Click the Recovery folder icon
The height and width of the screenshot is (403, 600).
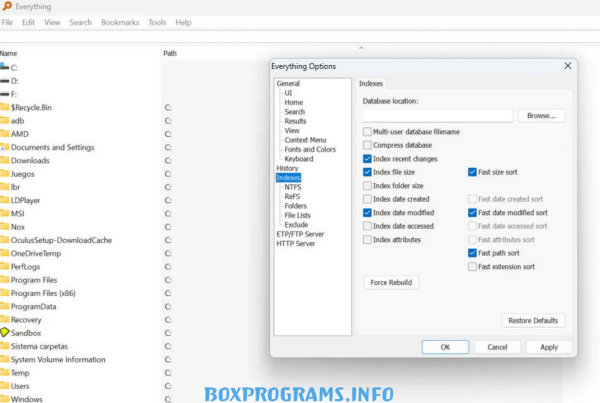pos(4,319)
